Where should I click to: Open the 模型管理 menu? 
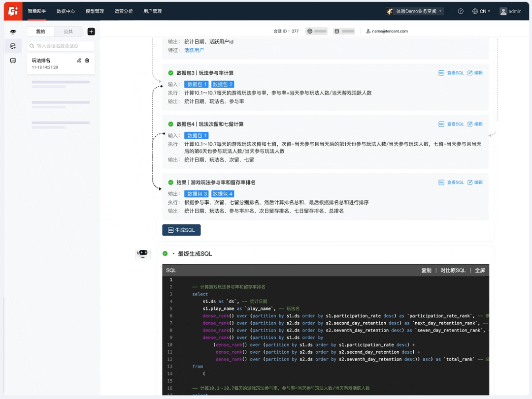click(95, 11)
